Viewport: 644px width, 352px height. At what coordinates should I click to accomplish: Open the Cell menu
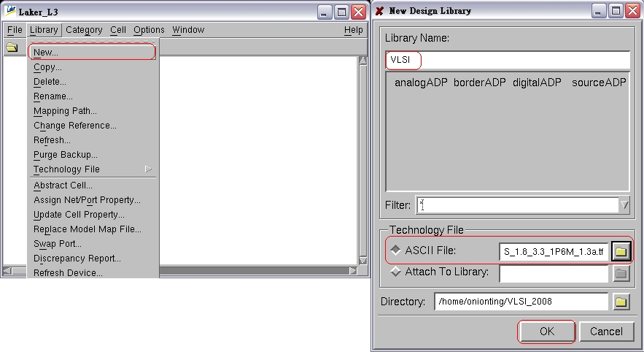(118, 30)
